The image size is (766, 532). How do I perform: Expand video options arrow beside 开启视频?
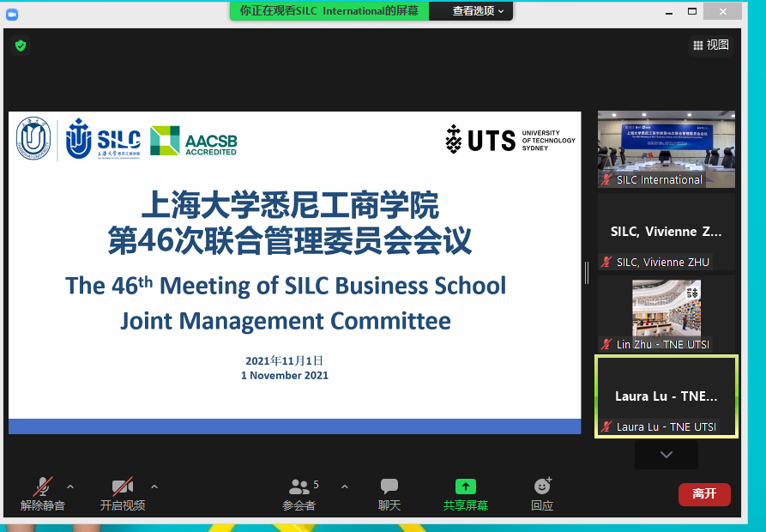(154, 487)
